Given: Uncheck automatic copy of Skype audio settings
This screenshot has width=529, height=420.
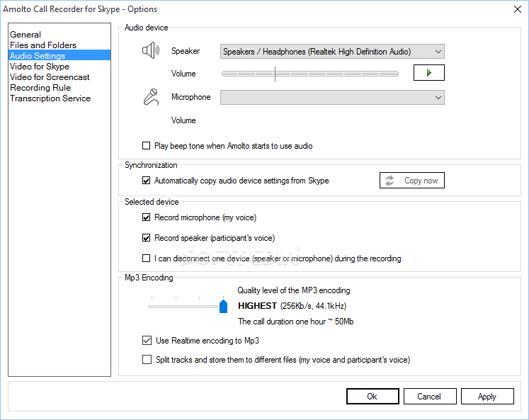Looking at the screenshot, I should tap(146, 181).
